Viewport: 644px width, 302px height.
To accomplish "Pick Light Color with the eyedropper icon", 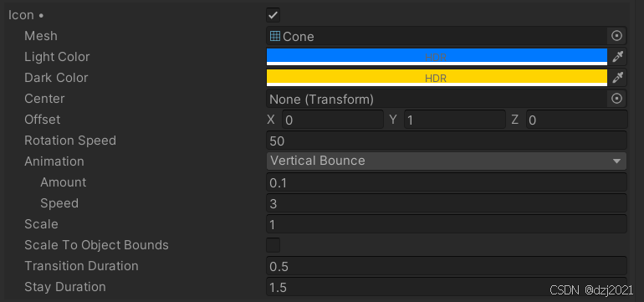I will coord(617,57).
